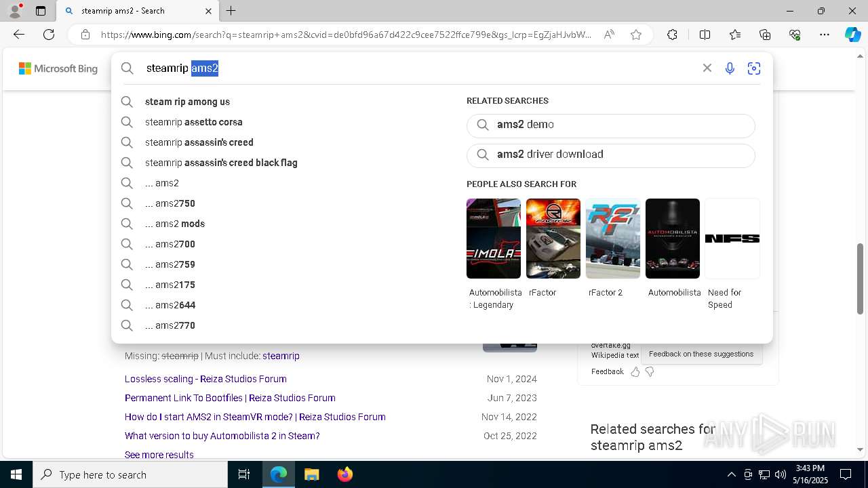This screenshot has width=868, height=488.
Task: Choose suggestion steamrip assassin's creed black flag
Action: coord(221,163)
